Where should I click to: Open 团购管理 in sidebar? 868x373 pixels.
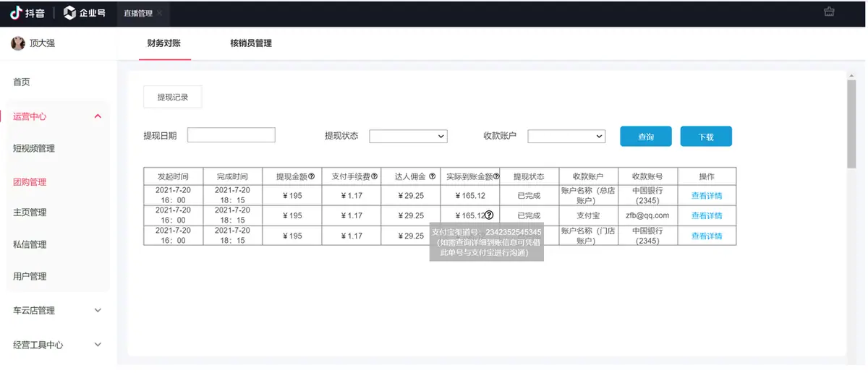click(30, 181)
